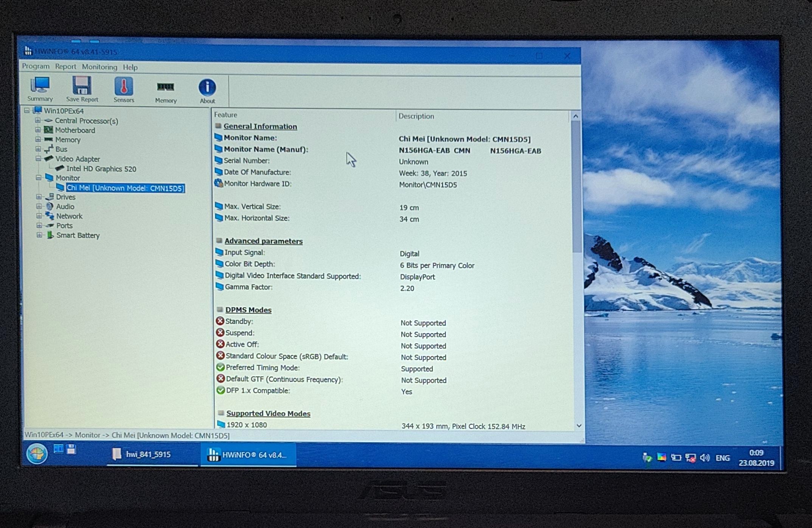This screenshot has height=528, width=812.
Task: Click the vertical scrollbar thumb
Action: click(577, 187)
